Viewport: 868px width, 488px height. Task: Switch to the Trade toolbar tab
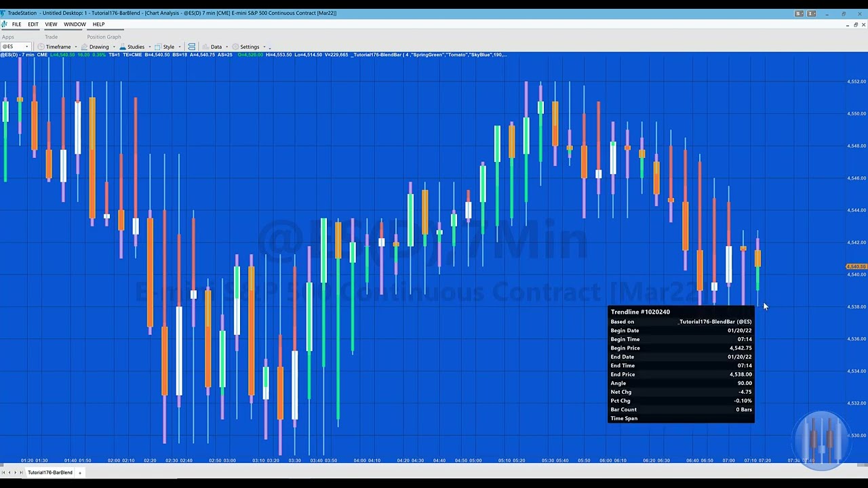(52, 37)
